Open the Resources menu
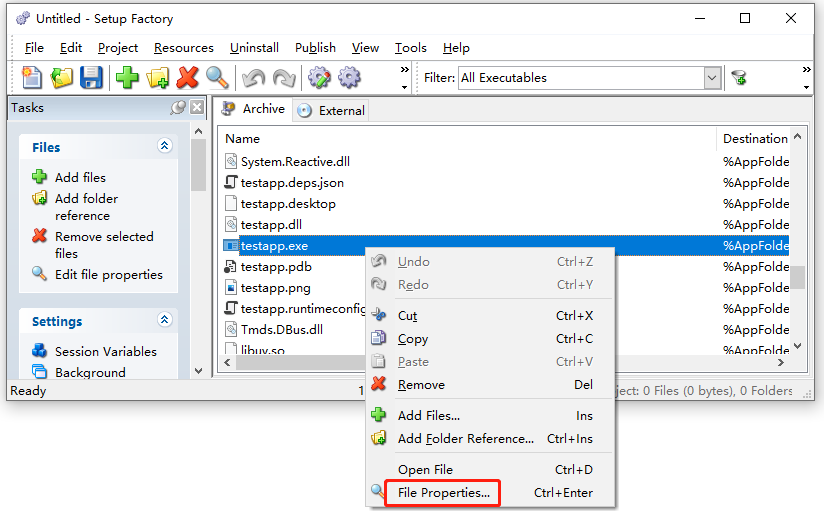Viewport: 824px width, 517px height. coord(183,48)
